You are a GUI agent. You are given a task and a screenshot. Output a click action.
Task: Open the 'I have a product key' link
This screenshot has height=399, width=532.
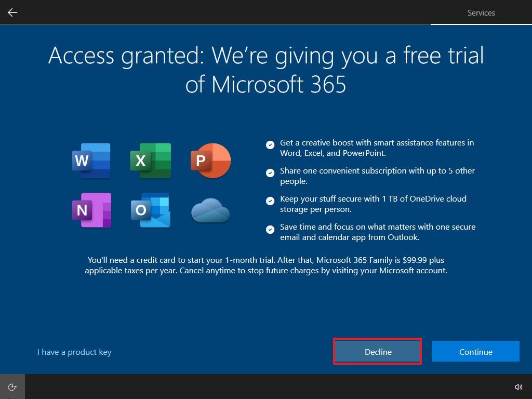74,352
